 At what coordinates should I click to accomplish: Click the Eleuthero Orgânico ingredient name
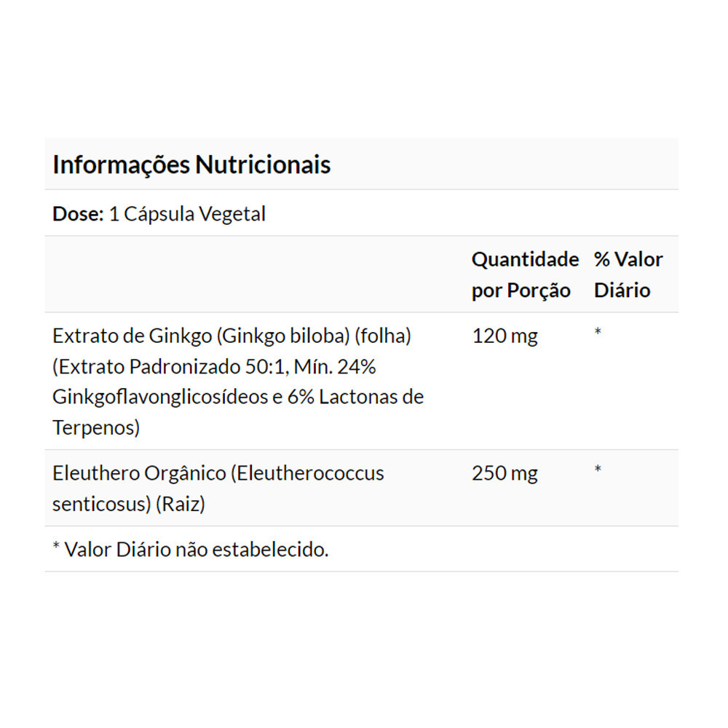[x=138, y=473]
